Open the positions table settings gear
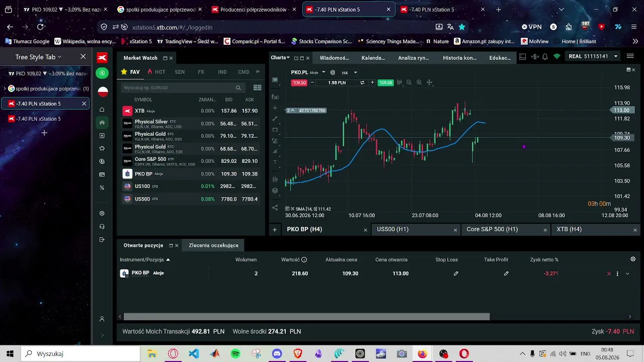644x362 pixels. click(x=633, y=259)
